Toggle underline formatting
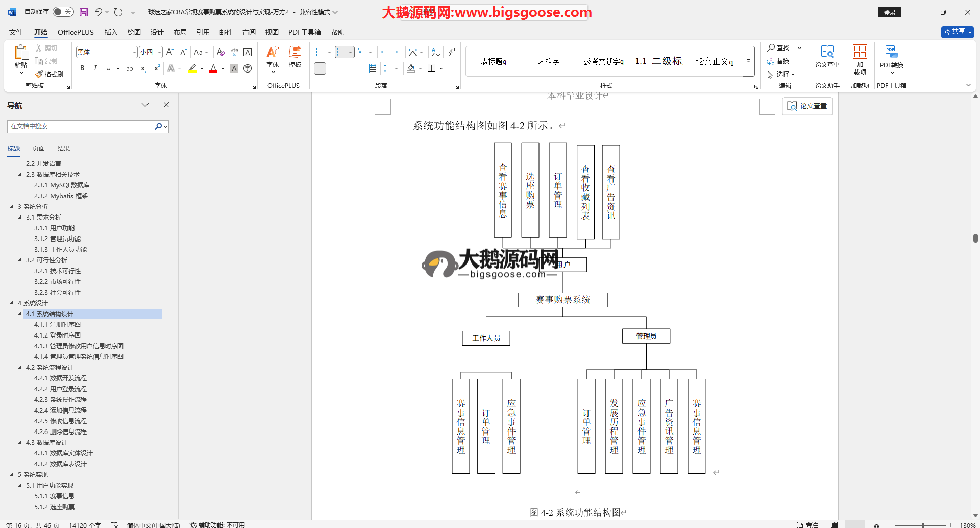 pos(108,68)
